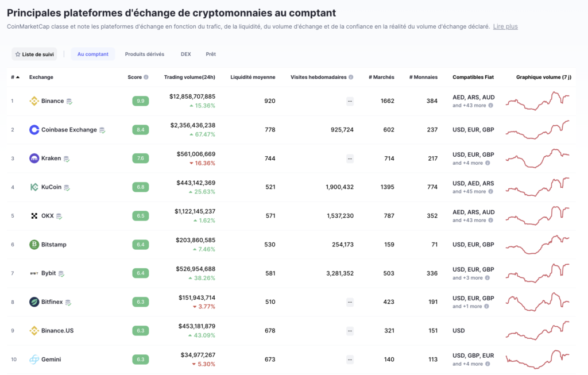Image resolution: width=588 pixels, height=375 pixels.
Task: Click the Kraken logo icon
Action: [x=34, y=158]
